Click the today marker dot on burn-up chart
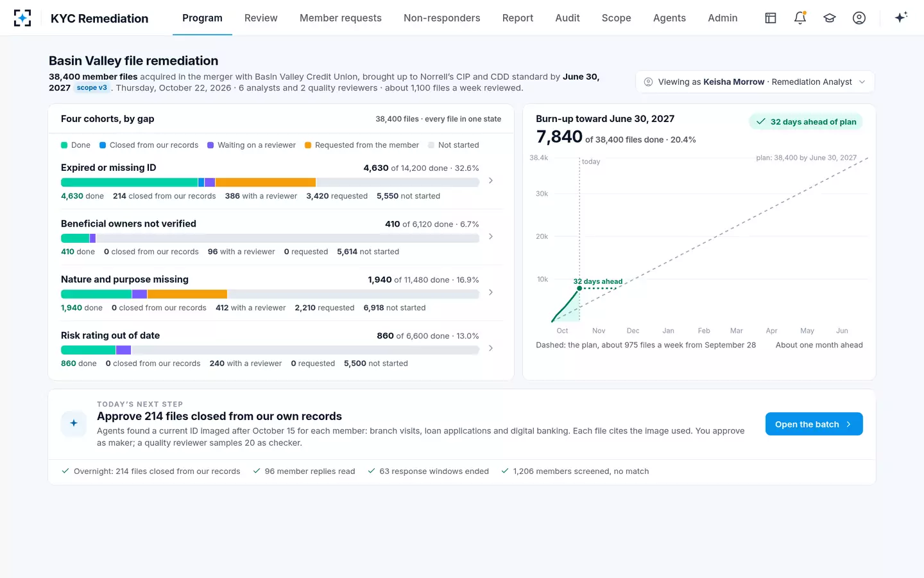 point(579,288)
